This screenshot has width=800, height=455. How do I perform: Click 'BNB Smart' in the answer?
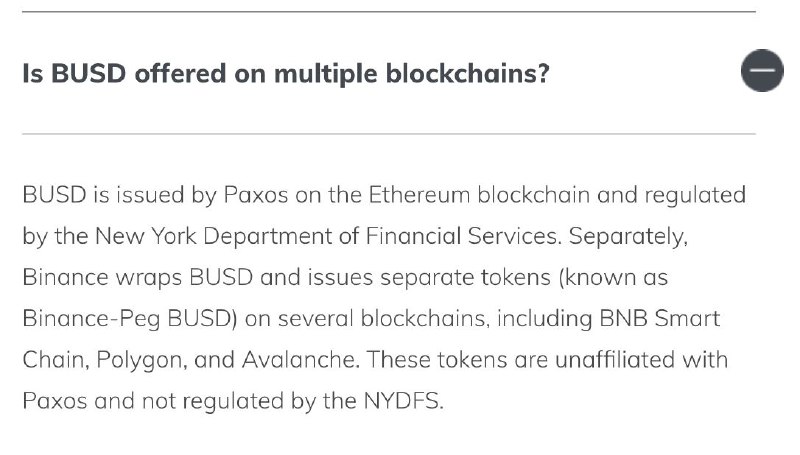[659, 319]
